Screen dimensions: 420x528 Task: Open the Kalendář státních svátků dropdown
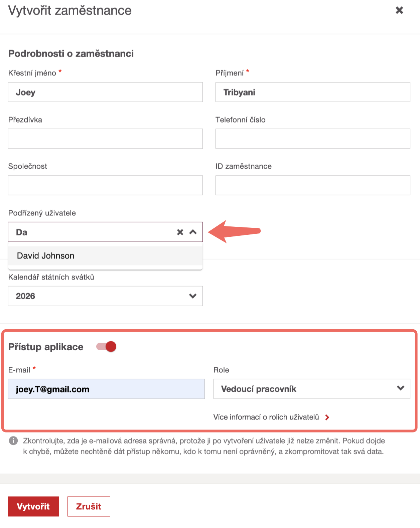(105, 296)
